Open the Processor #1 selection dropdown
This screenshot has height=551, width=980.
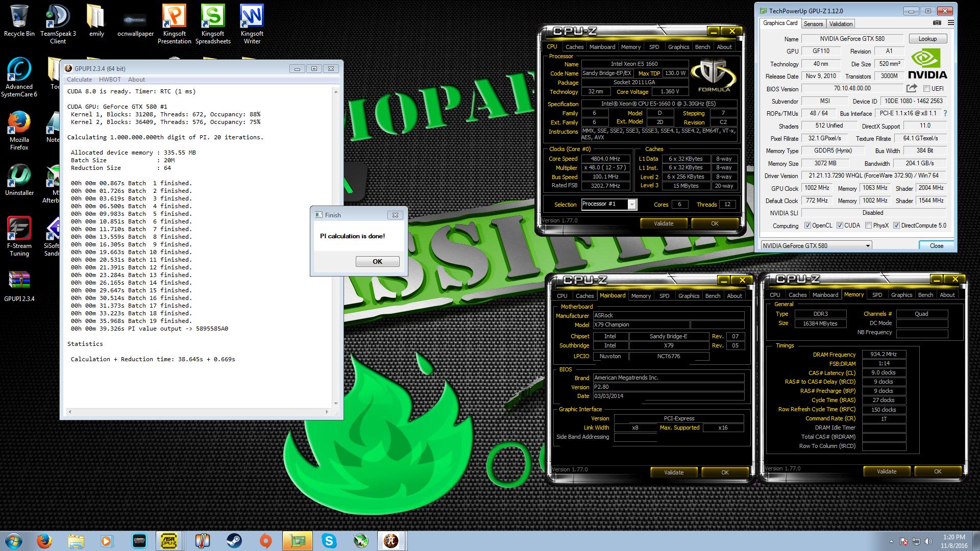[x=632, y=204]
